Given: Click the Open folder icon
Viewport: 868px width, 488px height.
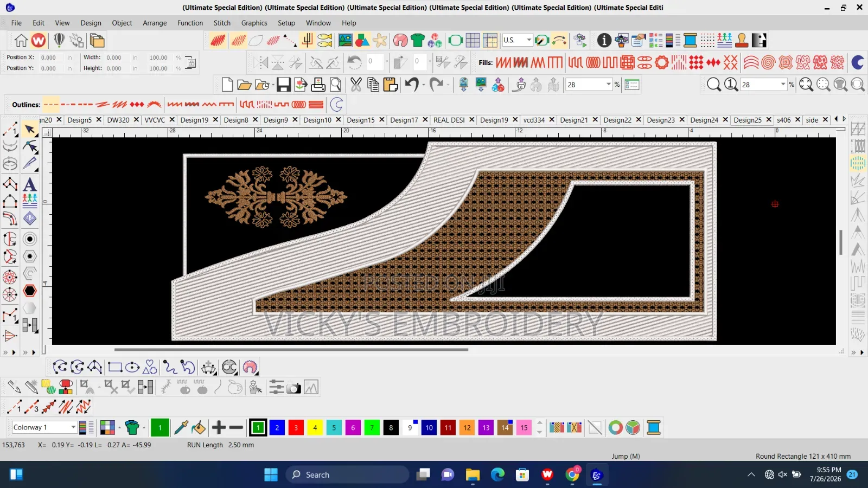Looking at the screenshot, I should [x=244, y=85].
